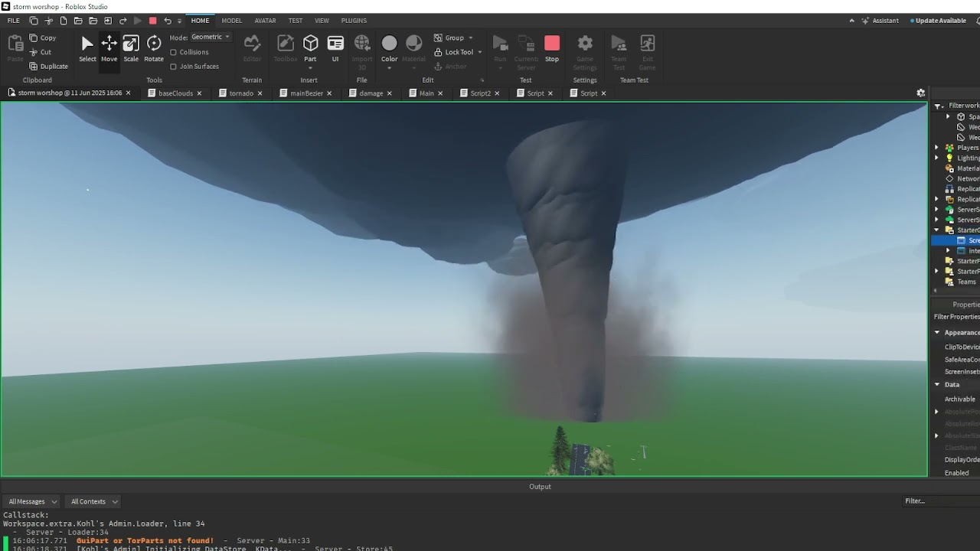The height and width of the screenshot is (551, 980).
Task: Click the Output filter input field
Action: click(940, 501)
